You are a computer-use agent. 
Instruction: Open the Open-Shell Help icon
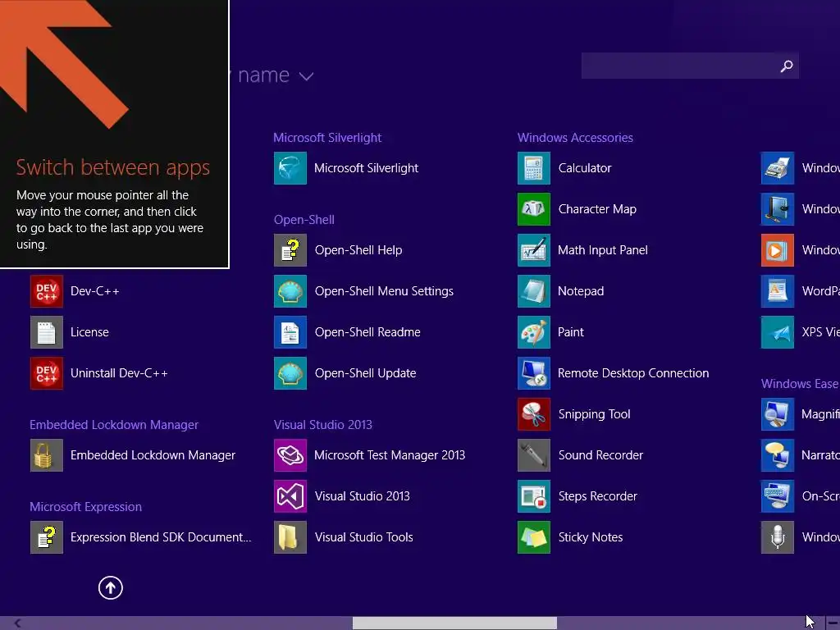pyautogui.click(x=290, y=250)
